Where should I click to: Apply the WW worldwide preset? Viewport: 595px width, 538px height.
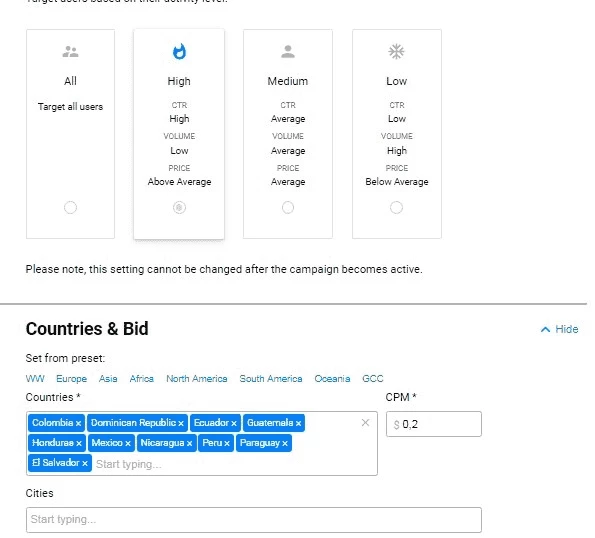click(35, 379)
